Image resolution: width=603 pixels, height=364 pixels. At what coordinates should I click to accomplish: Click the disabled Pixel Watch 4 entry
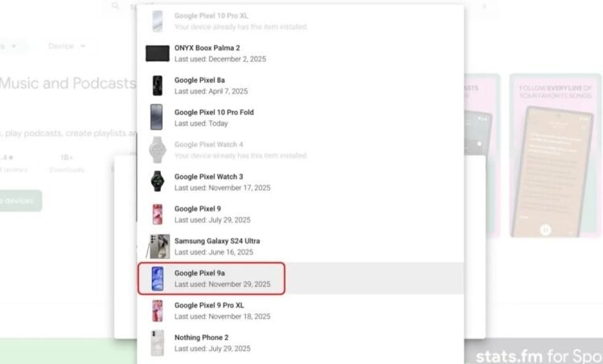click(301, 150)
